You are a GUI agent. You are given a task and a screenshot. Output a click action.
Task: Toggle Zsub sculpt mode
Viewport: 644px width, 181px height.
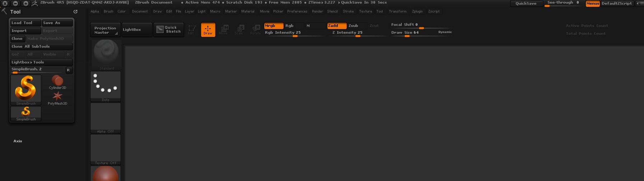[x=357, y=26]
